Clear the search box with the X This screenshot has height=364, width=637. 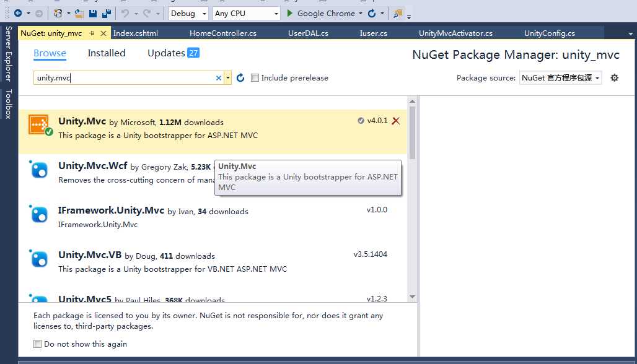point(219,78)
